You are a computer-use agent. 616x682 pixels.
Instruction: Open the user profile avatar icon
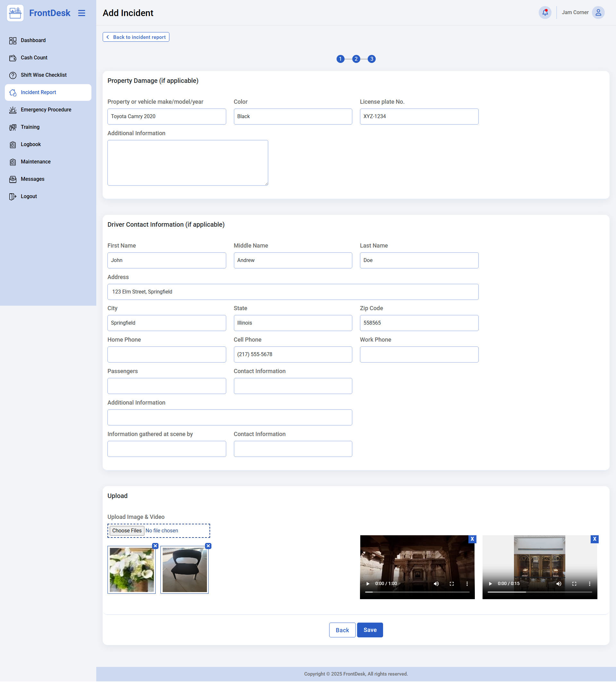pyautogui.click(x=598, y=13)
